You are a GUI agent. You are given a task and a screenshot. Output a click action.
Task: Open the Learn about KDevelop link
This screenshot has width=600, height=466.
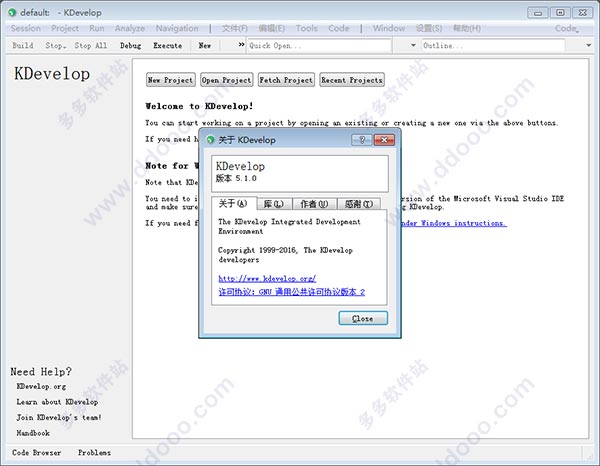(x=57, y=402)
